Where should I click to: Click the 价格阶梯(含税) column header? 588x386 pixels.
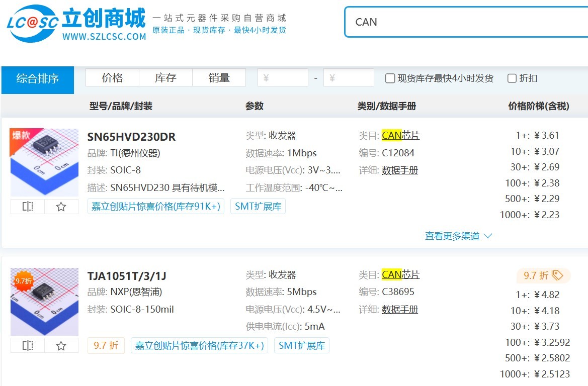click(539, 106)
